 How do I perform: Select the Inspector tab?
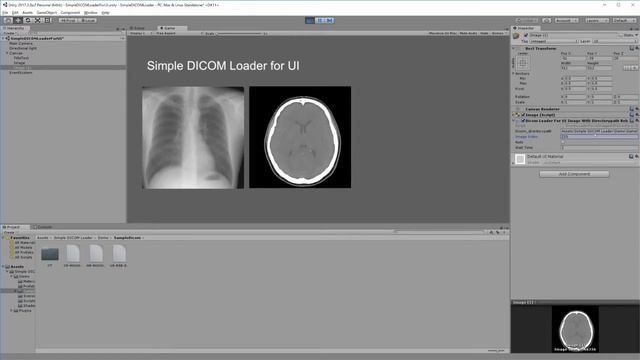[x=526, y=28]
